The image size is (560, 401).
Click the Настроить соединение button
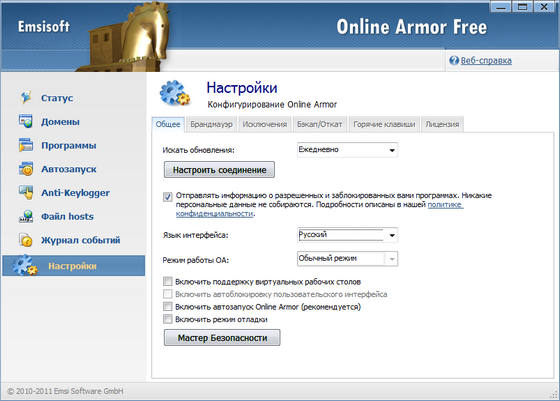pos(219,170)
